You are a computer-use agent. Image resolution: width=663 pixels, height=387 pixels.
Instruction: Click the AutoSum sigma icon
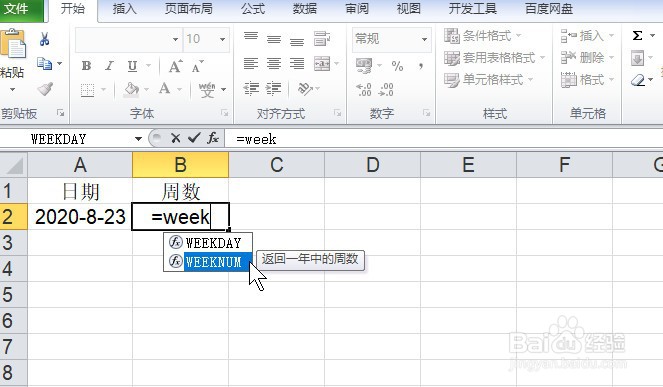click(x=638, y=36)
